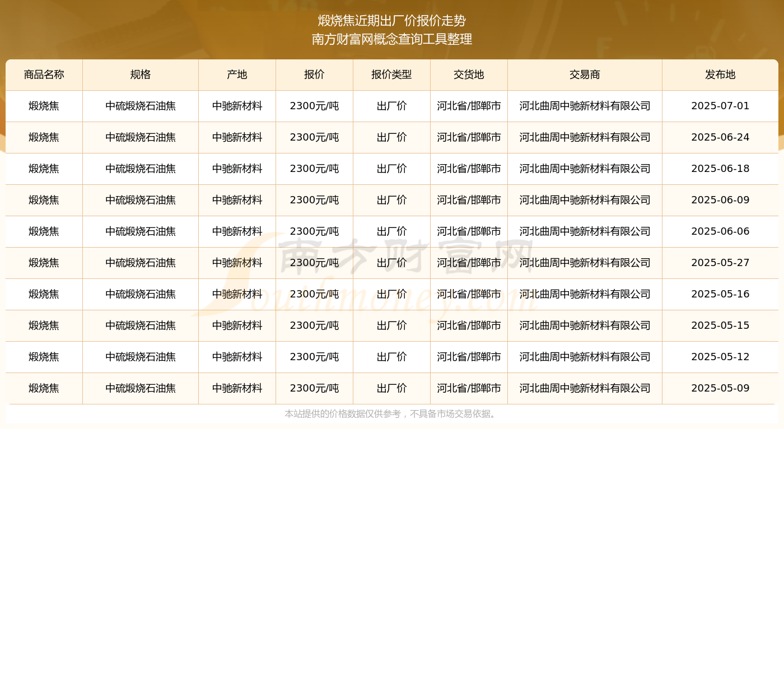Select the date cell 2025-05-12
This screenshot has width=784, height=675.
721,357
